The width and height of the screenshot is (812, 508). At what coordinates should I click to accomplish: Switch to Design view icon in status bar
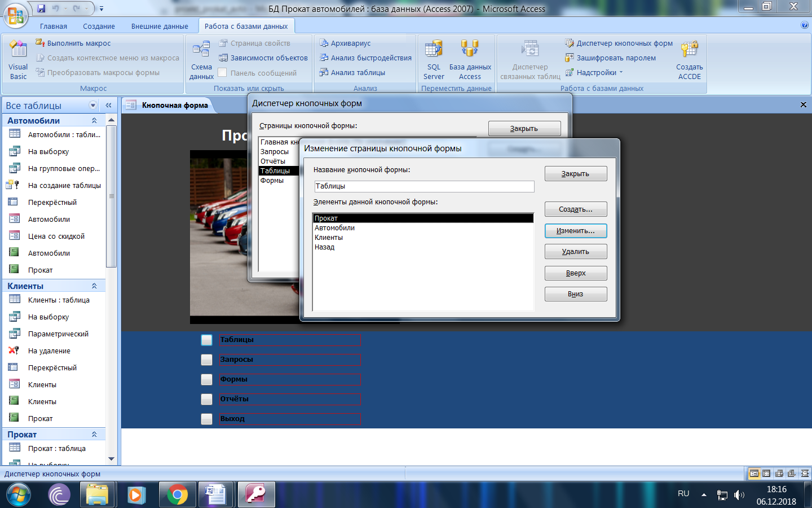pyautogui.click(x=805, y=474)
